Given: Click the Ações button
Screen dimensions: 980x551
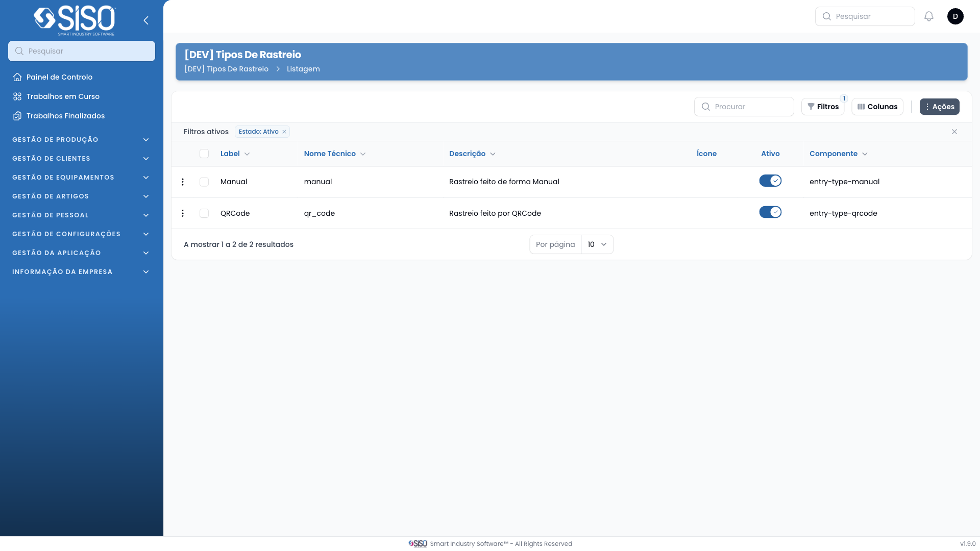Looking at the screenshot, I should point(939,107).
